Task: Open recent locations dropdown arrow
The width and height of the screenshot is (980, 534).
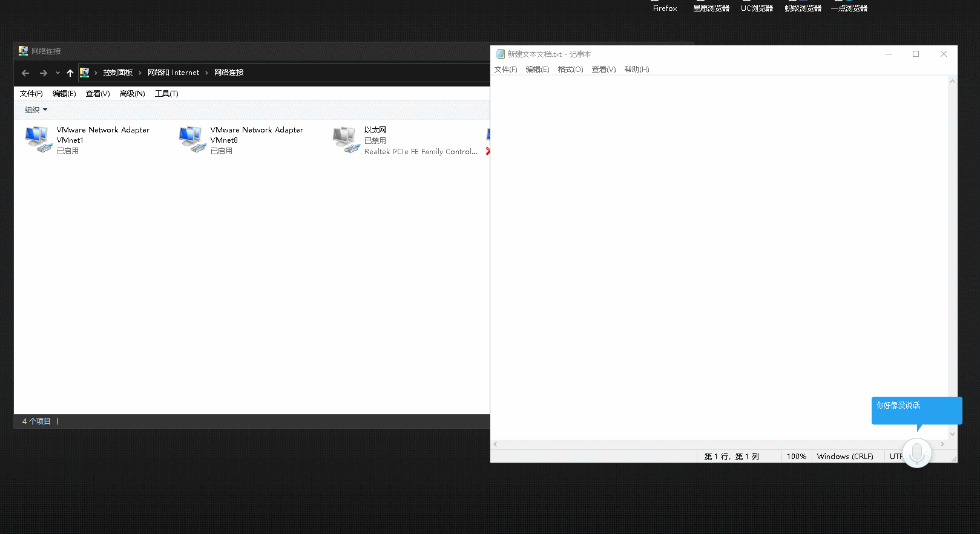Action: 58,73
